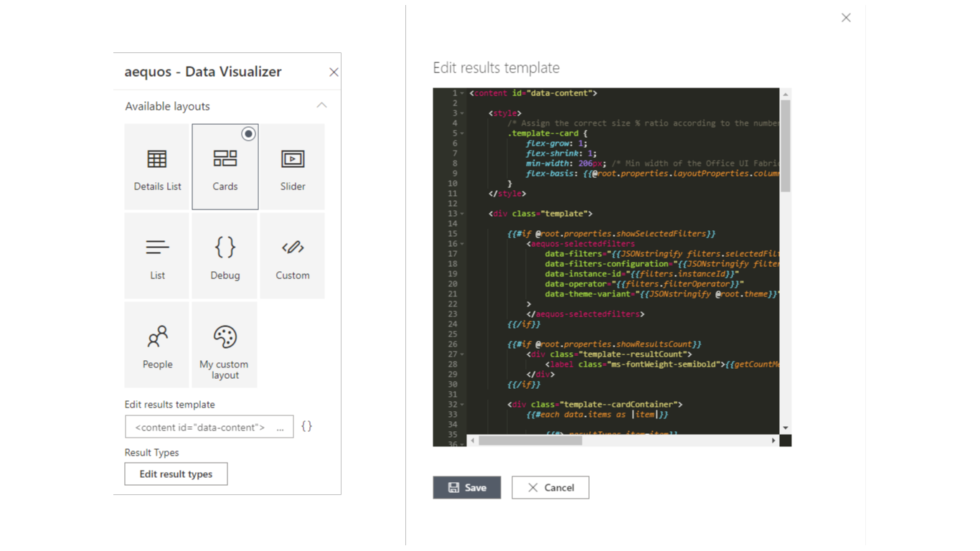Click the template text field
Screen dimensions: 980x551
[x=209, y=426]
